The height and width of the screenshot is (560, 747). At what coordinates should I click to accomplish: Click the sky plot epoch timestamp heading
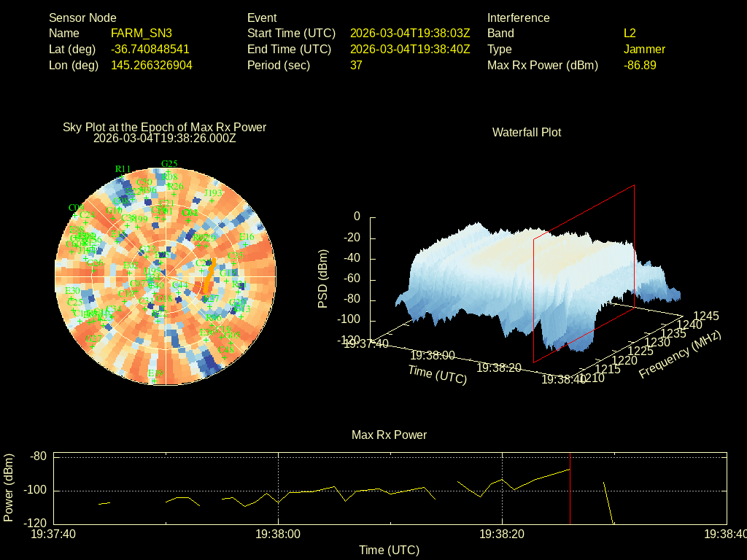[x=165, y=138]
